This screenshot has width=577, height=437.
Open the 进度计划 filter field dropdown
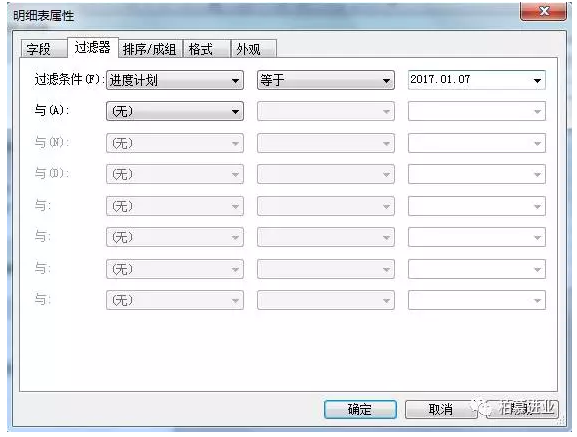point(175,80)
